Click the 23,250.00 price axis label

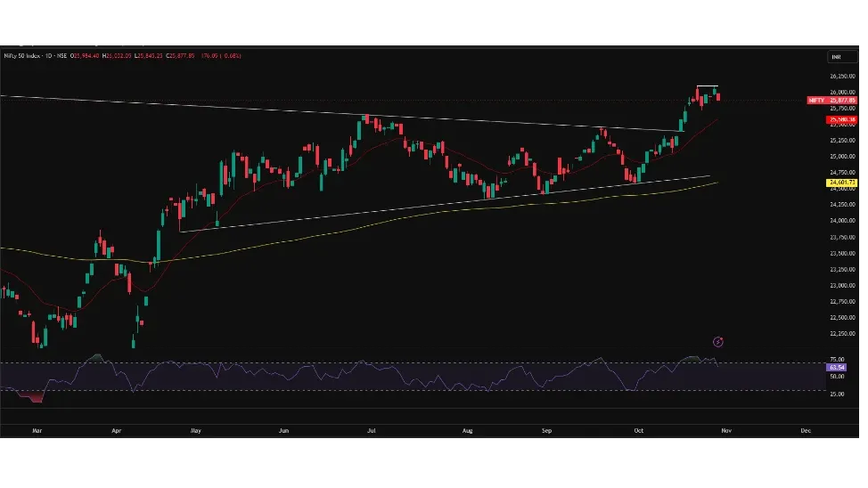coord(842,270)
